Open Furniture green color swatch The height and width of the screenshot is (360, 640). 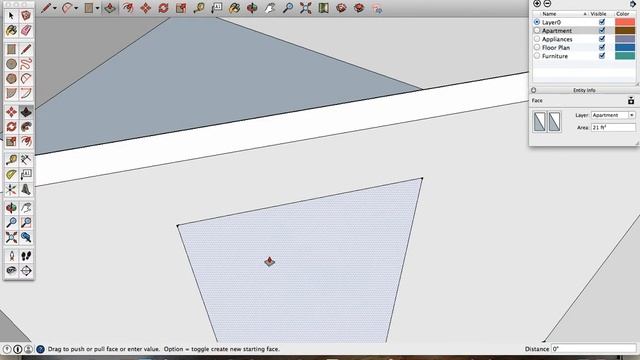[x=625, y=56]
